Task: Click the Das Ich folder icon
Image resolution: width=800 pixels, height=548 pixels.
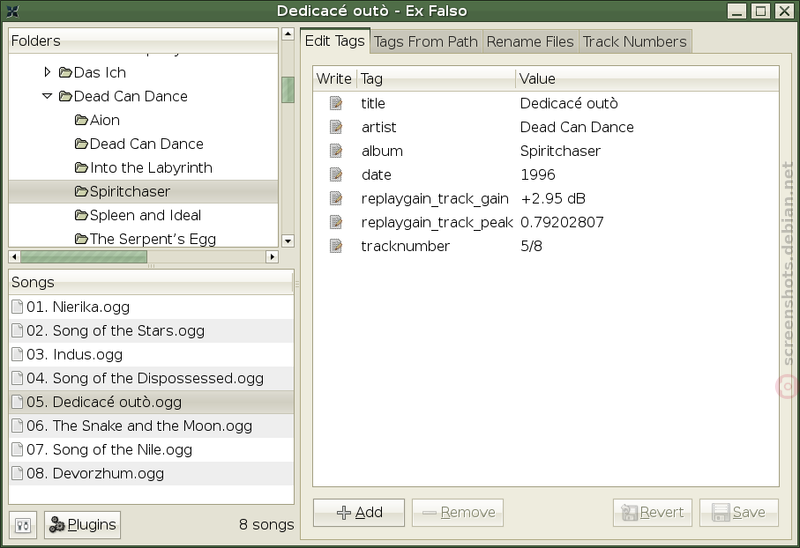Action: tap(65, 72)
